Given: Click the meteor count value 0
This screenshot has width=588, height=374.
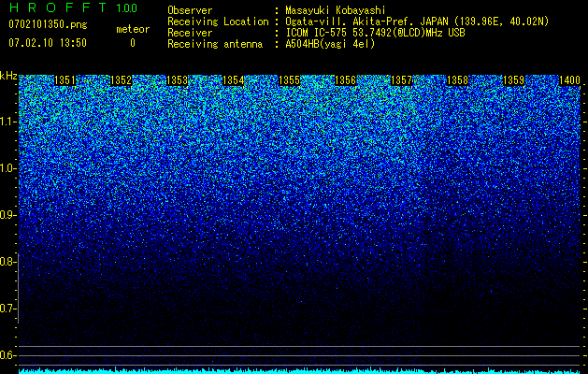Looking at the screenshot, I should 133,43.
